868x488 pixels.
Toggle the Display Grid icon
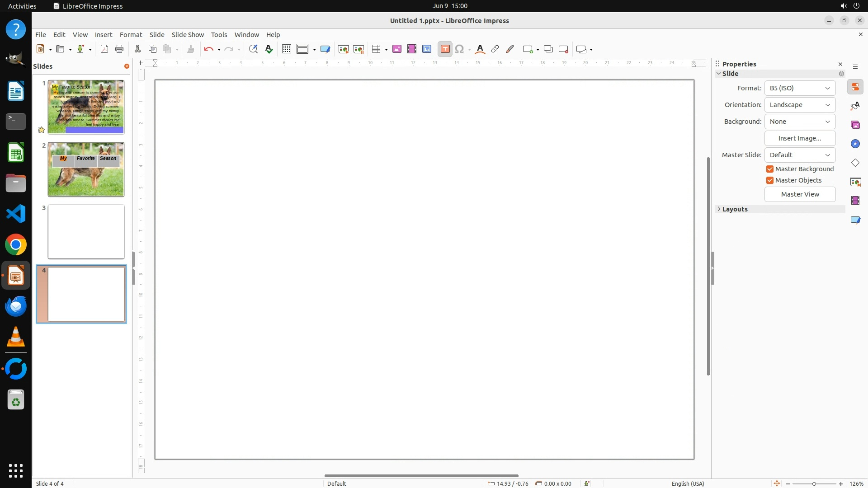[x=287, y=49]
